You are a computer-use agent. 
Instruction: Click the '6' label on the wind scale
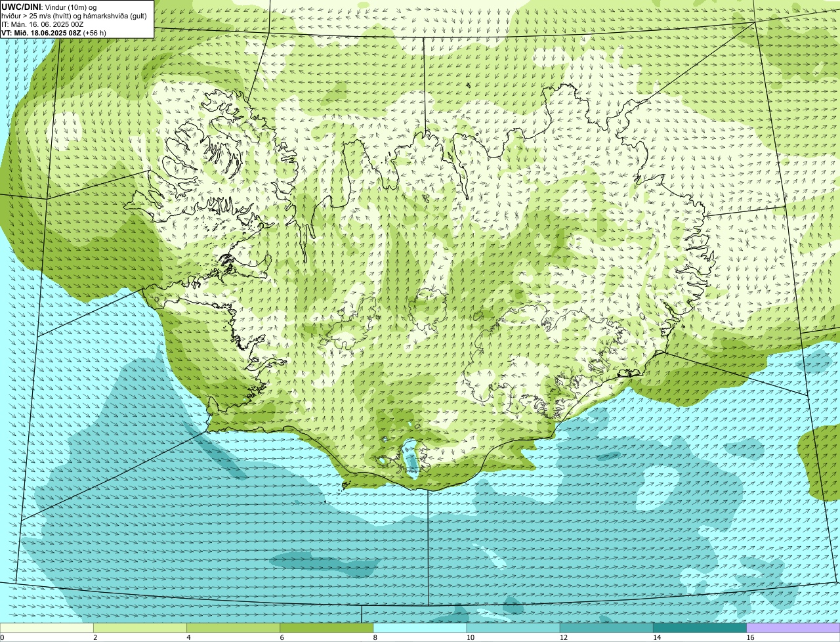[x=282, y=637]
